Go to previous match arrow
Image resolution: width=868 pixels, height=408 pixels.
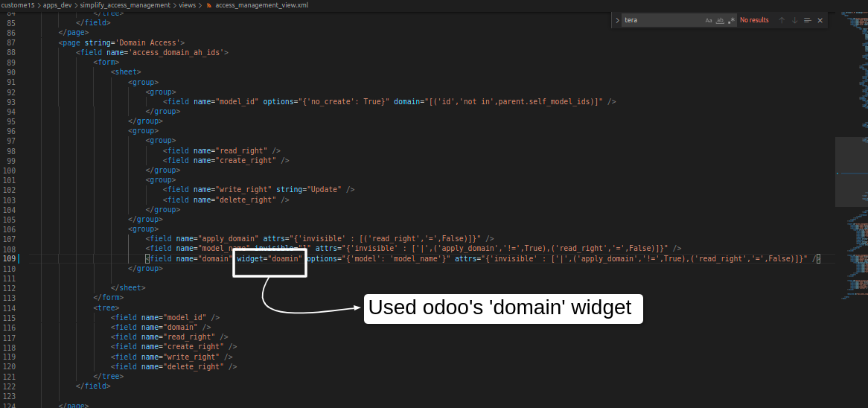782,20
